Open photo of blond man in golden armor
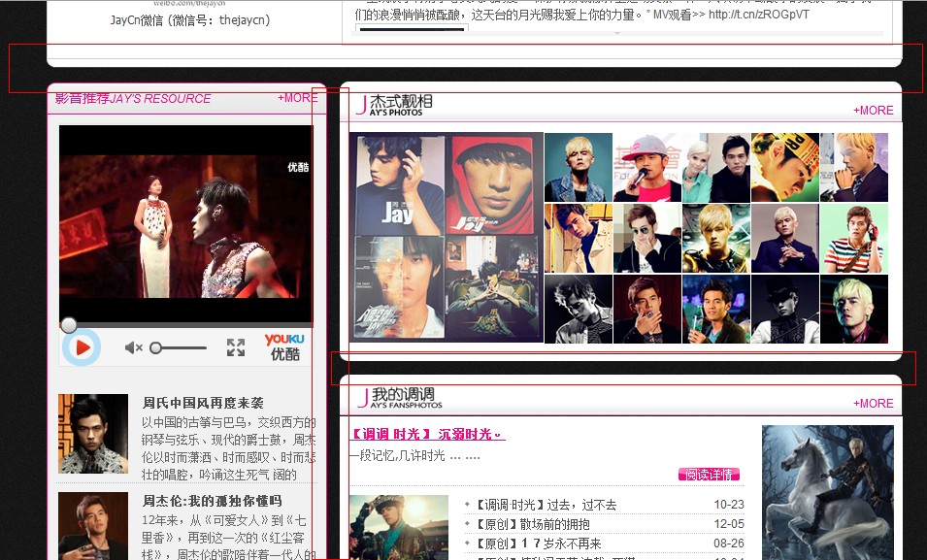Viewport: 927px width, 560px height. 716,239
